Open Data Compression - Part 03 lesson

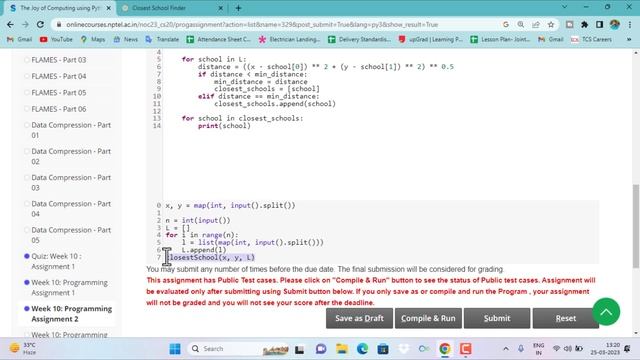point(71,182)
